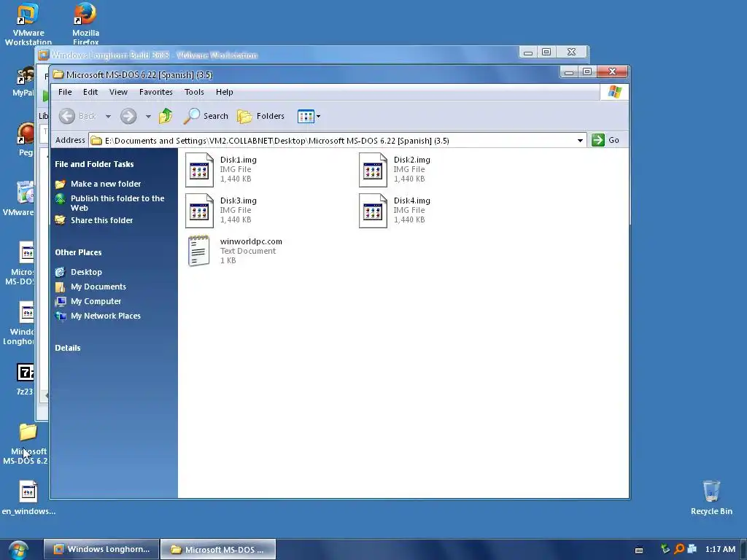The height and width of the screenshot is (560, 747).
Task: Open Back history dropdown arrow
Action: pos(108,116)
